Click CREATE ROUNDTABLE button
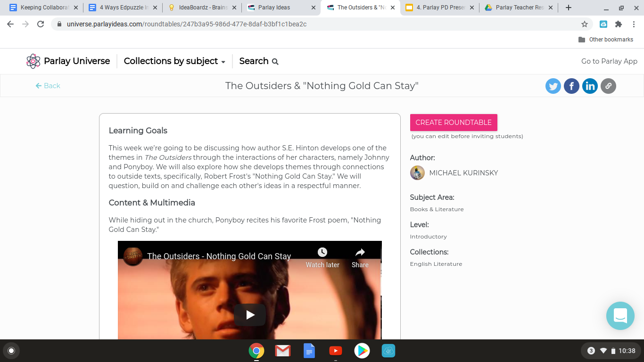The image size is (644, 362). (454, 123)
